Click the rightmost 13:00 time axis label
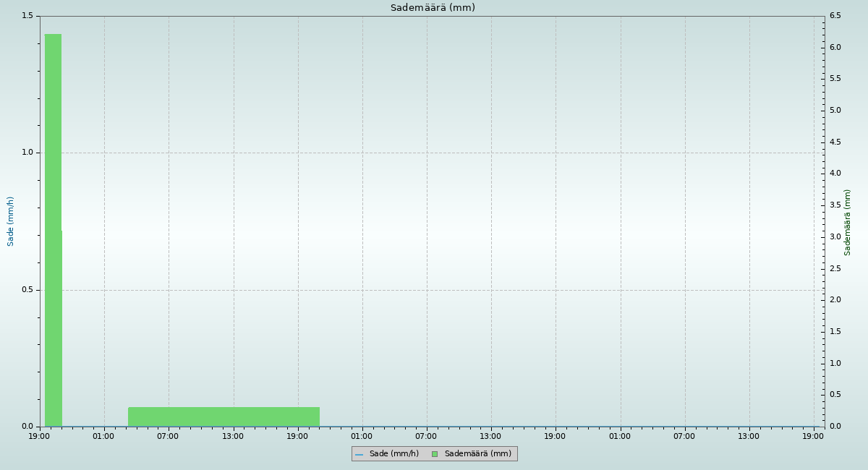Viewport: 868px width, 470px height. click(x=749, y=436)
